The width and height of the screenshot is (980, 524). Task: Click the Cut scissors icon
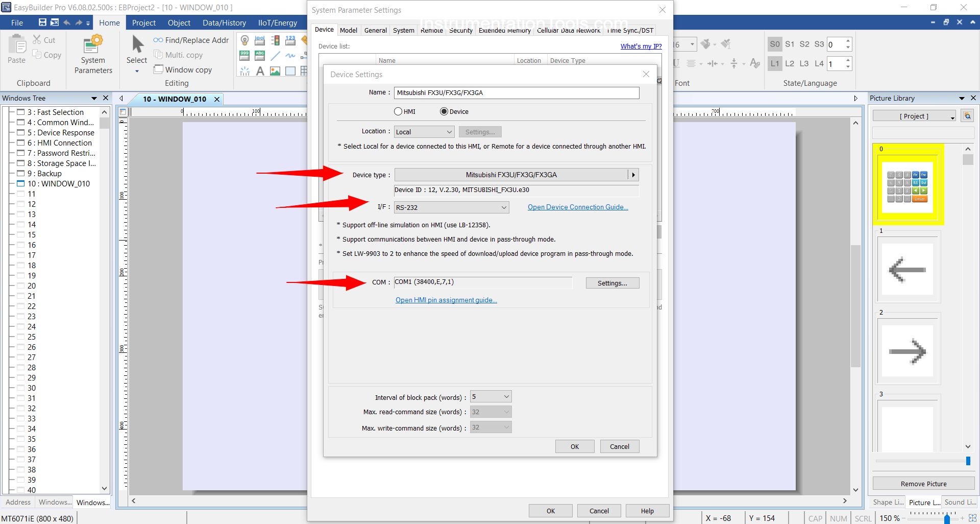point(37,39)
